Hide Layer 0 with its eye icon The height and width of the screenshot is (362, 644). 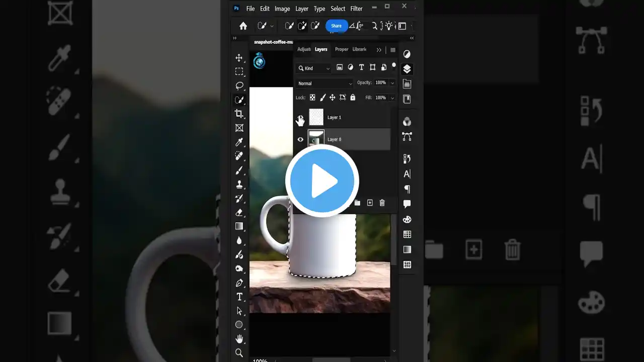(300, 140)
